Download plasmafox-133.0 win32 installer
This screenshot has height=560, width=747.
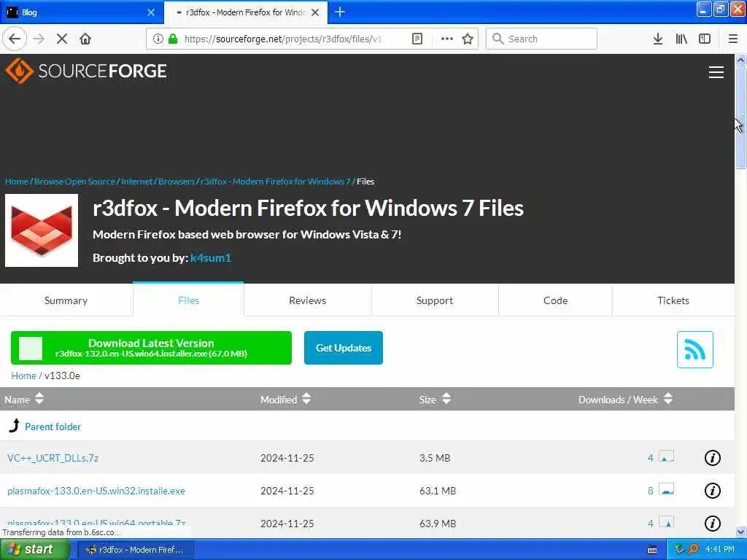click(x=96, y=491)
